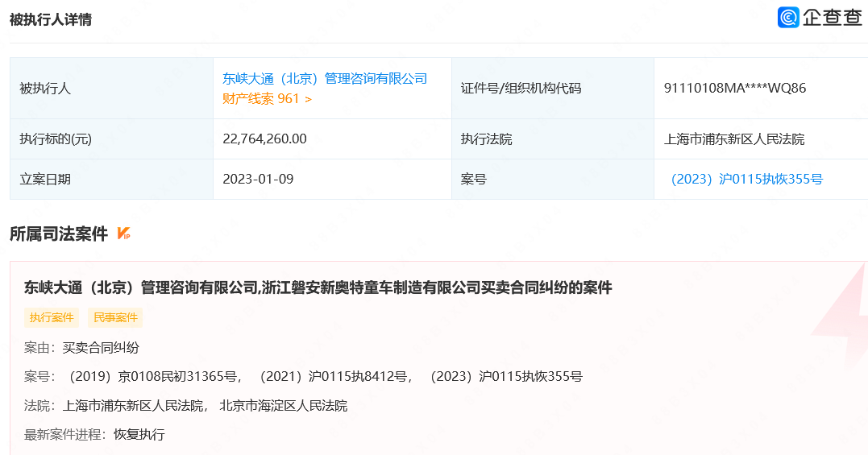Open 财产线索 961 link
868x455 pixels.
(260, 99)
